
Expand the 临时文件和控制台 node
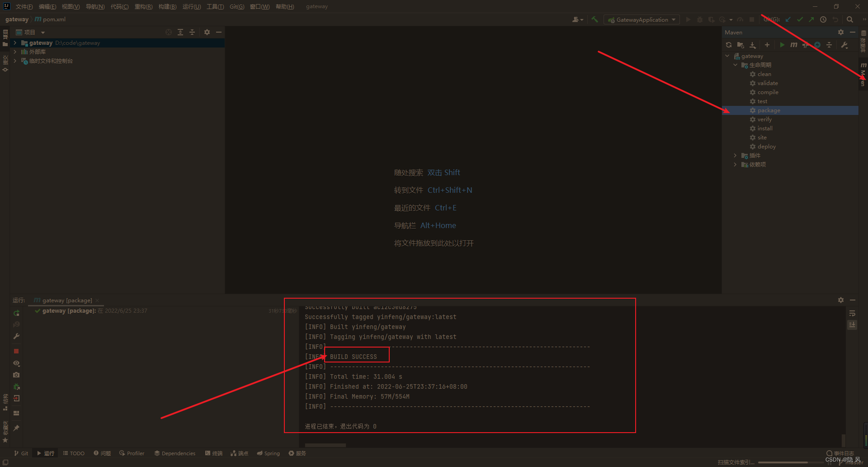point(15,61)
